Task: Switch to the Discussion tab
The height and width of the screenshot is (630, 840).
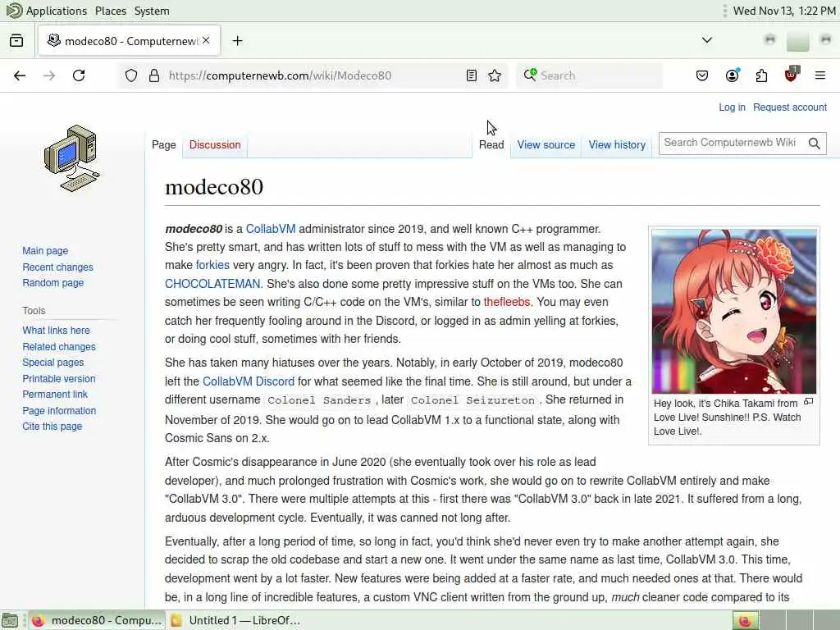Action: click(215, 144)
